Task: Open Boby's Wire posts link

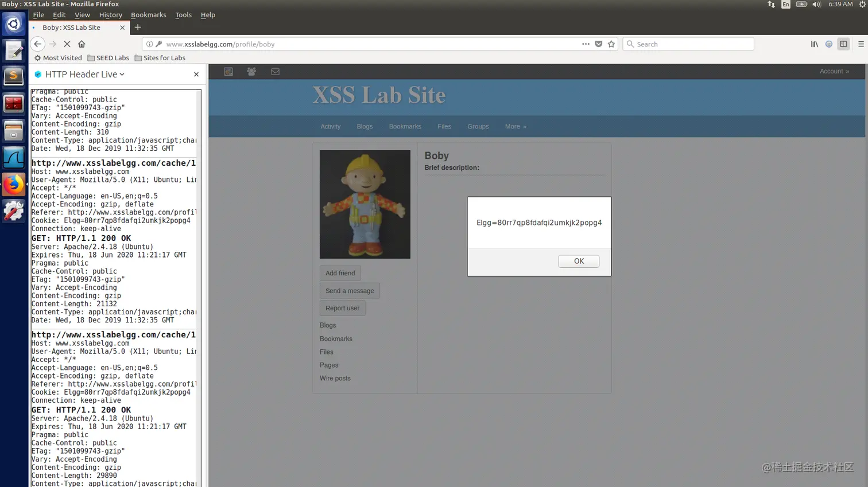Action: point(335,379)
